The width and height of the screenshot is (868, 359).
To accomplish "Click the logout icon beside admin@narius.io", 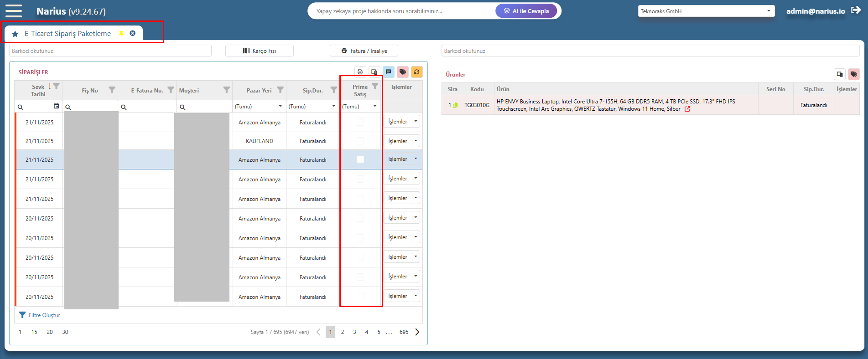I will [x=856, y=10].
